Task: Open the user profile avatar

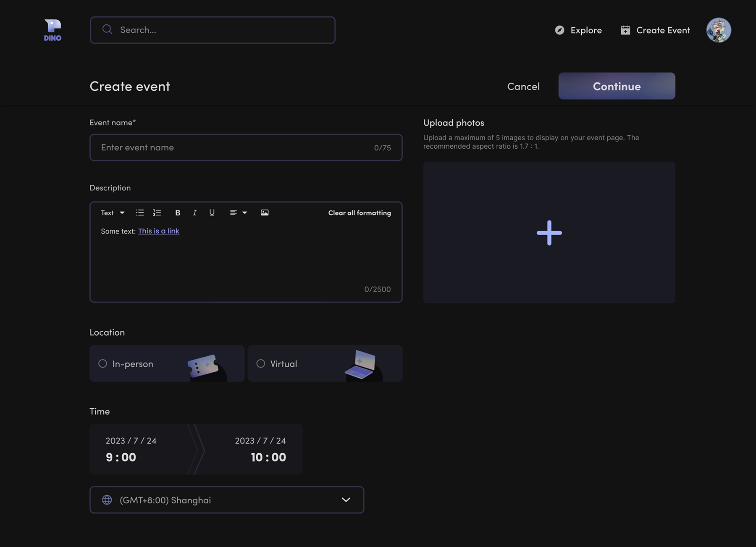Action: [x=718, y=30]
